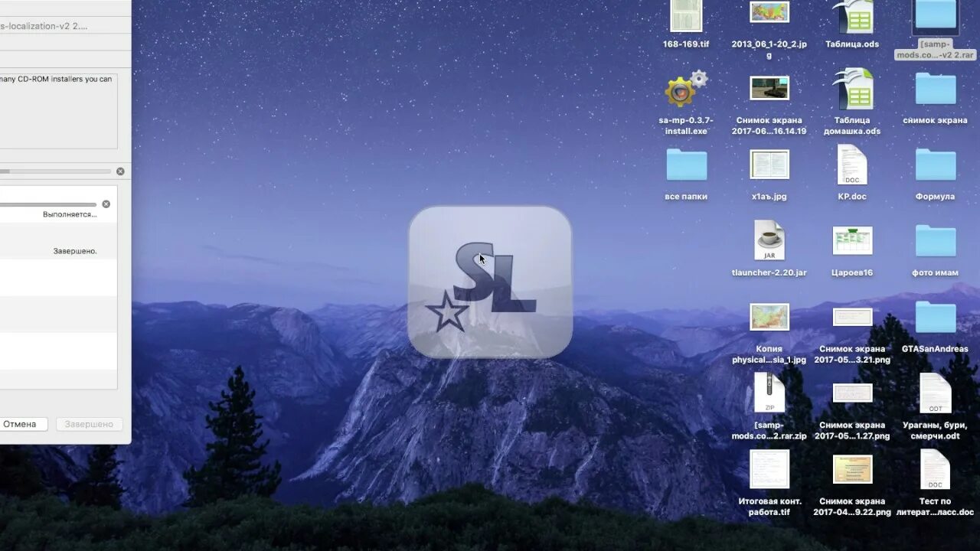
Task: Launch the tlauncher-2.20.jar file icon
Action: (x=769, y=240)
